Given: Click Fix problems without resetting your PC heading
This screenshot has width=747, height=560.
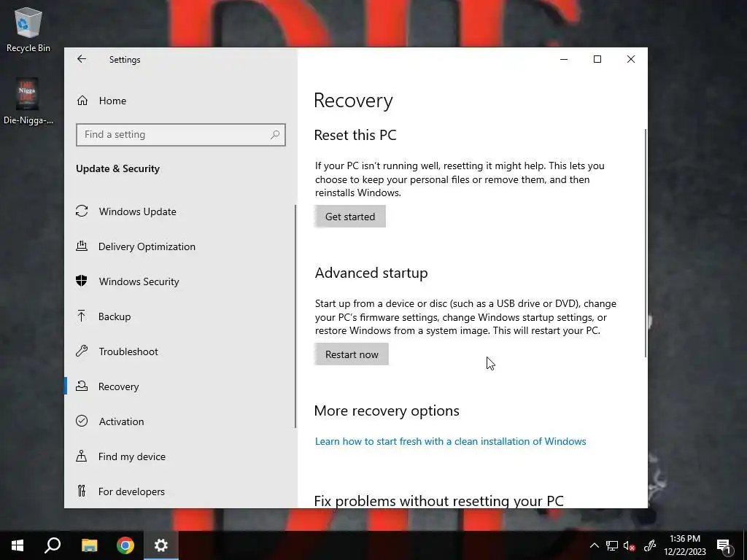Looking at the screenshot, I should click(438, 500).
